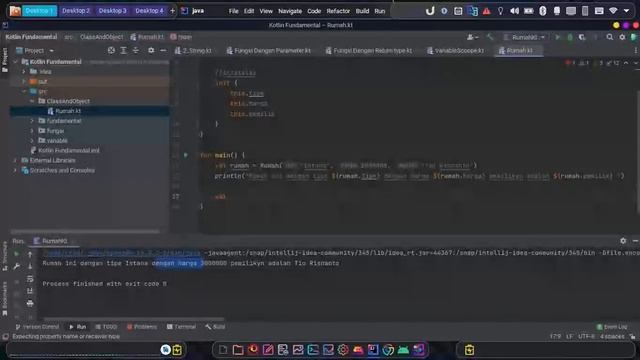Click the Collapse All icon in Project panel

[136, 50]
